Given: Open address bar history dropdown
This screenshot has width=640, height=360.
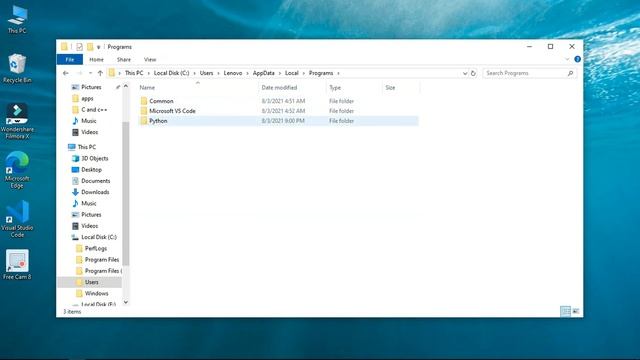Looking at the screenshot, I should [465, 73].
